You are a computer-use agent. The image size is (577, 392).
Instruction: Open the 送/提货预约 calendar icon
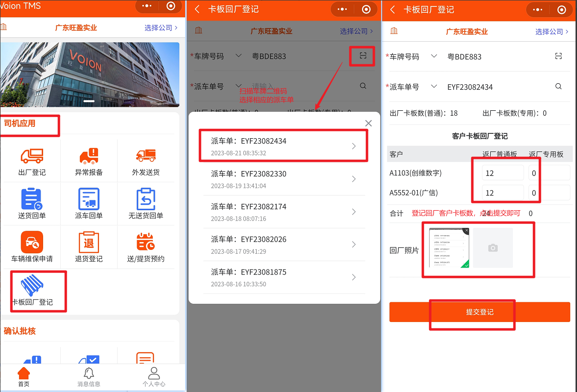pos(146,242)
